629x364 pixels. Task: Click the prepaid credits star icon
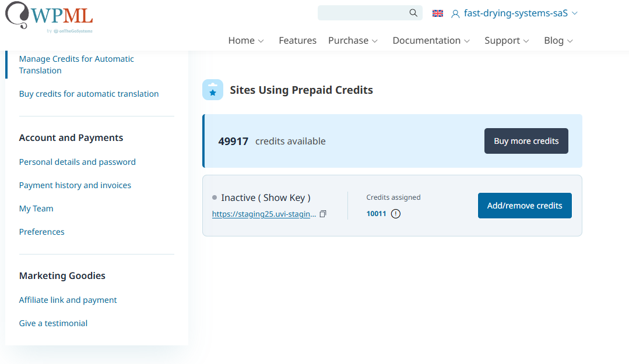click(213, 90)
